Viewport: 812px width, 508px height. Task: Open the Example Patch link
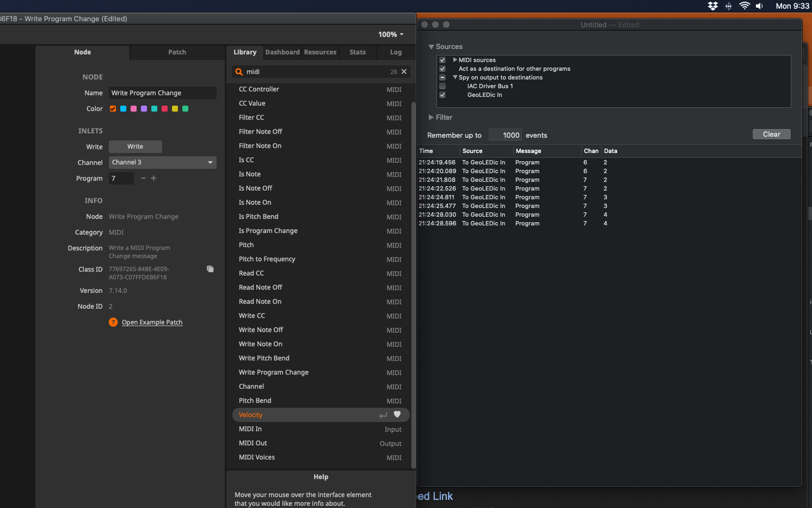[x=152, y=322]
